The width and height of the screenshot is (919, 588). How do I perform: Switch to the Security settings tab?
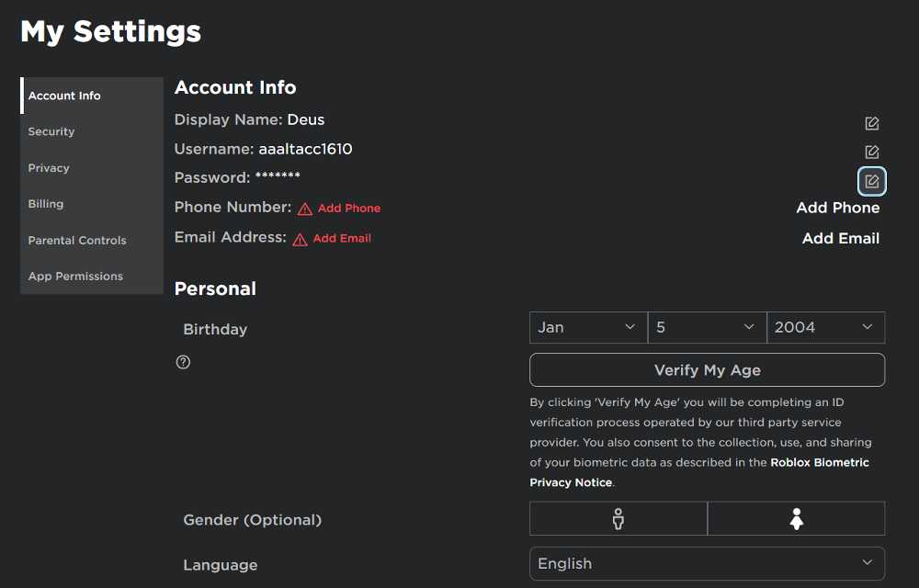(x=91, y=131)
